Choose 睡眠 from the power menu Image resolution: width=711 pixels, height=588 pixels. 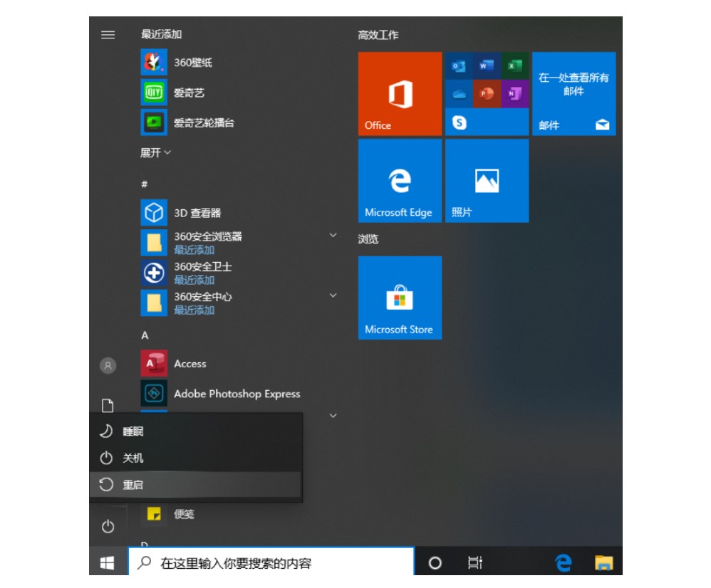pos(196,431)
